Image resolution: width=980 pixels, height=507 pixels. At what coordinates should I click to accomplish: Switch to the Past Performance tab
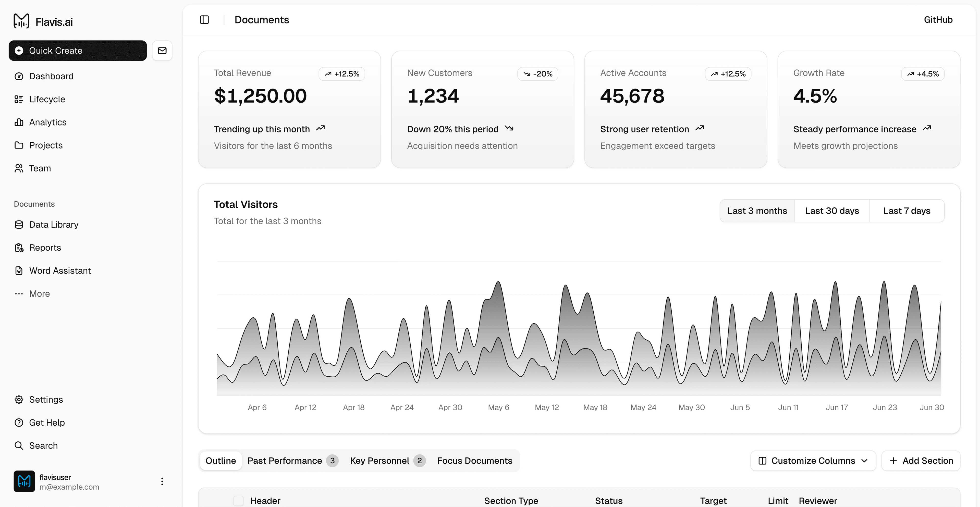coord(285,460)
